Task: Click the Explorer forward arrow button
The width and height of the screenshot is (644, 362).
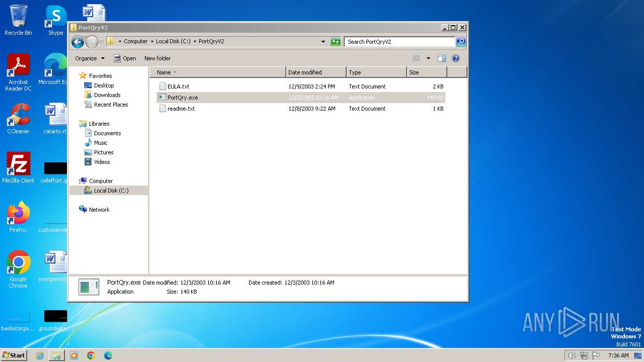Action: [x=92, y=42]
